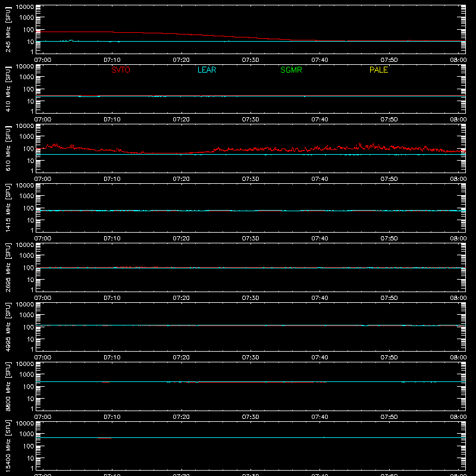Click 07:10 tick label below 2695 MHz panel
Screen dimensions: 476x476
(x=112, y=298)
